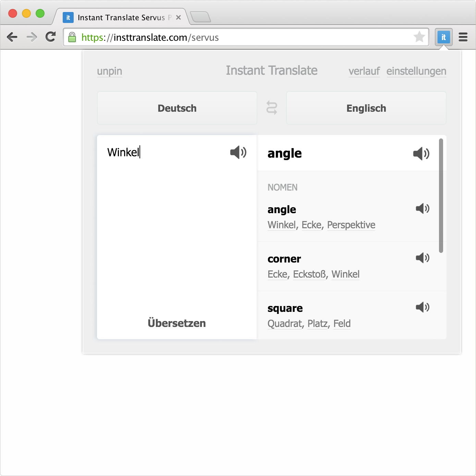Open the Chrome hamburger menu

coord(463,37)
